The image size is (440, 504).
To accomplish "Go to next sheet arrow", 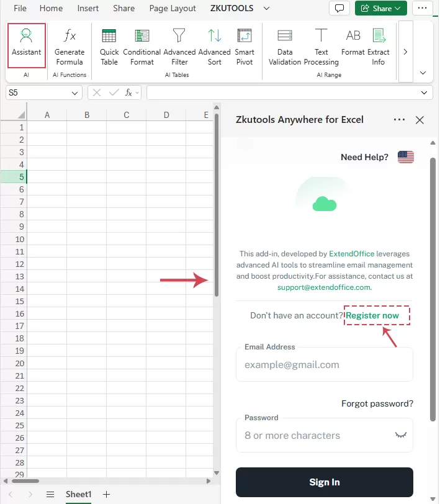I will pos(30,494).
